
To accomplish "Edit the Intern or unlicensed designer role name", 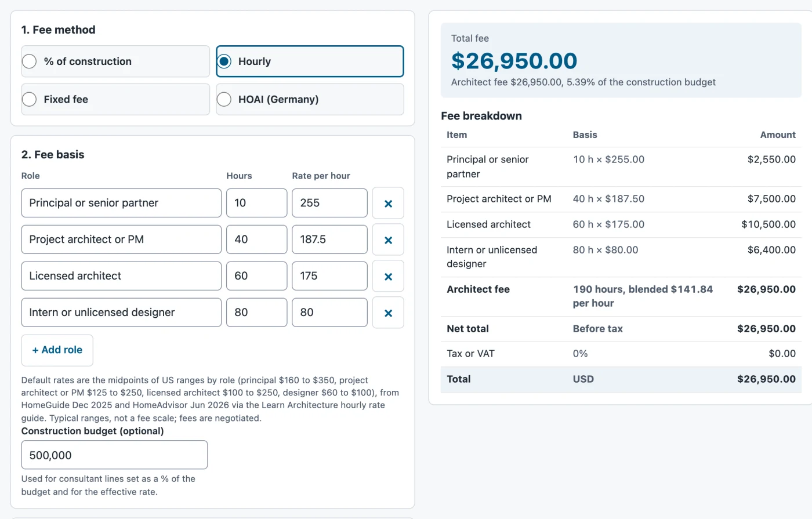I will (x=121, y=313).
